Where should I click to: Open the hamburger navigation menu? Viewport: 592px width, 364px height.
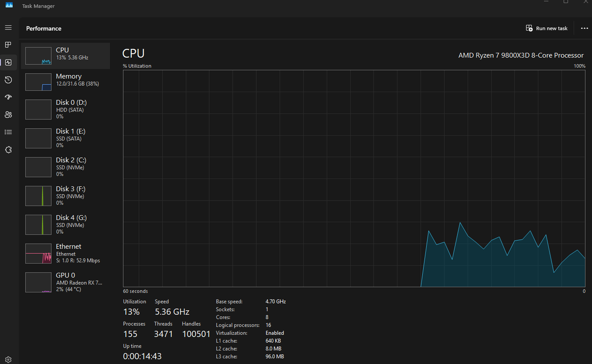8,28
